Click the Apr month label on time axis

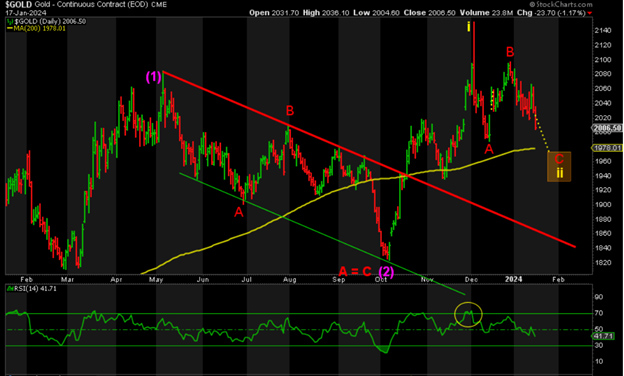116,280
